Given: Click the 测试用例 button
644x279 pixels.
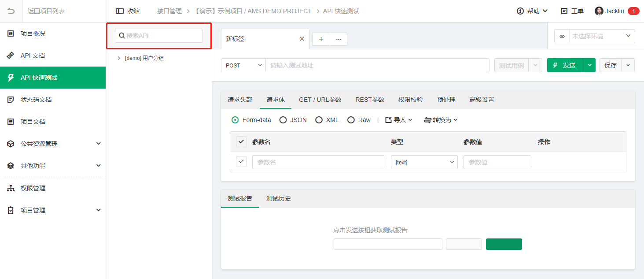Looking at the screenshot, I should [512, 65].
